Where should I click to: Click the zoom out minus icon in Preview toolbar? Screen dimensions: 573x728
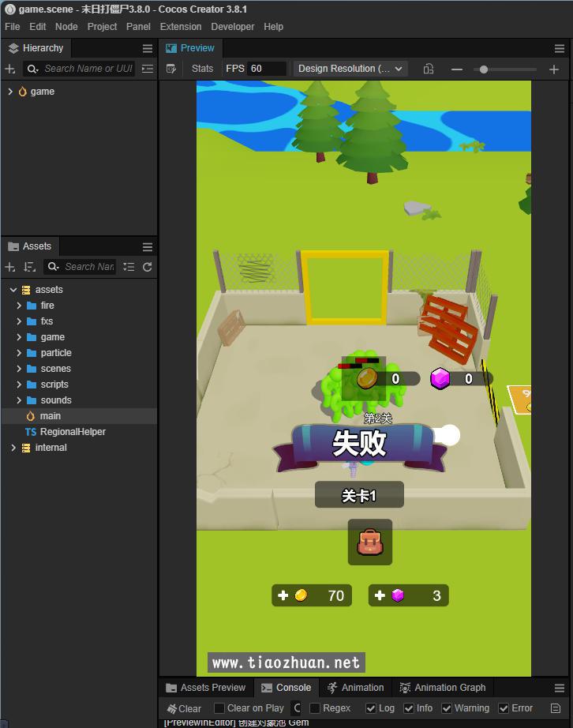click(456, 69)
